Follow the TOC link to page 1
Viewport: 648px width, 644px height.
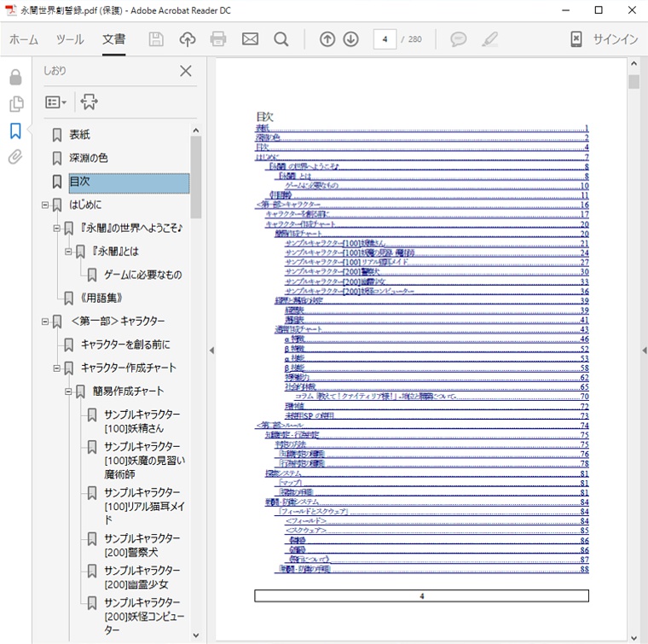[422, 128]
